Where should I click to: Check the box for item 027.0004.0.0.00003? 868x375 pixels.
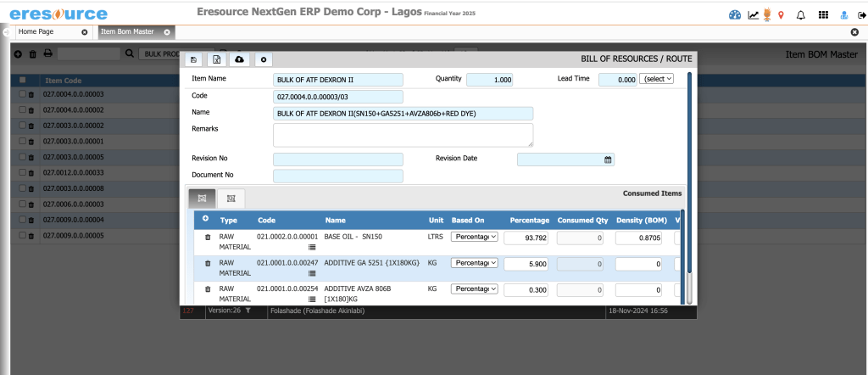click(23, 94)
